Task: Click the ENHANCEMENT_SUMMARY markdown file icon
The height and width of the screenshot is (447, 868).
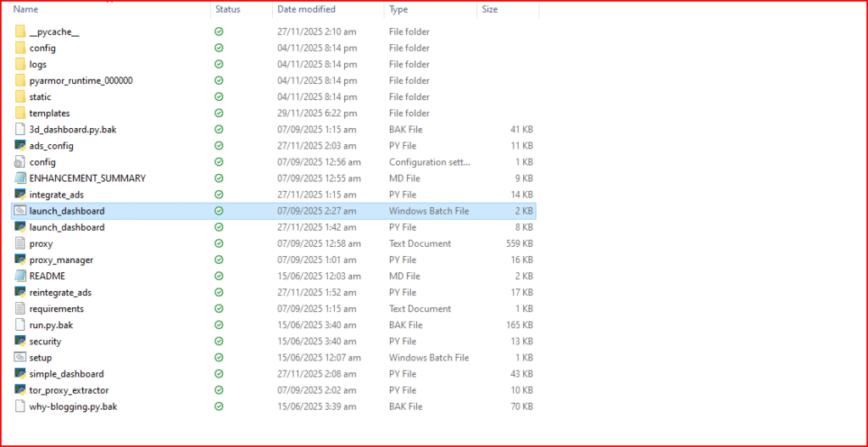Action: click(x=20, y=178)
